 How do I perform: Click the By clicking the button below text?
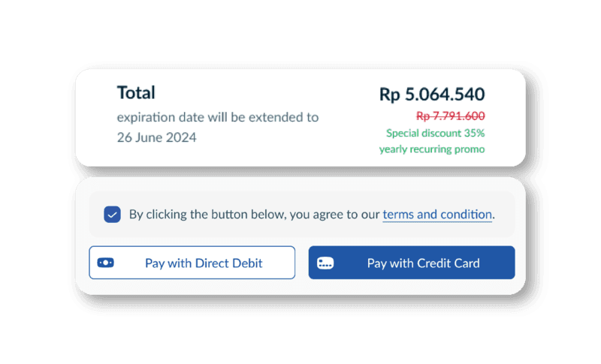[x=208, y=215]
